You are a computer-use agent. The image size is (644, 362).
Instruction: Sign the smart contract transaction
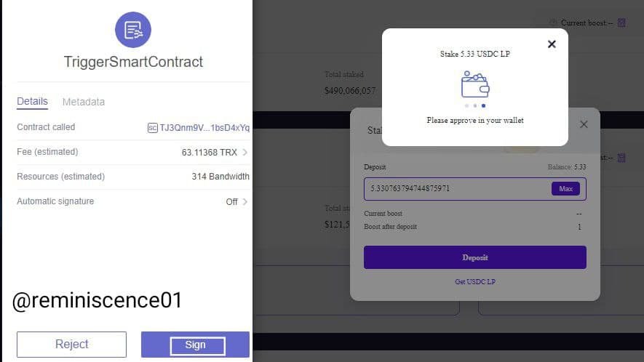point(195,345)
